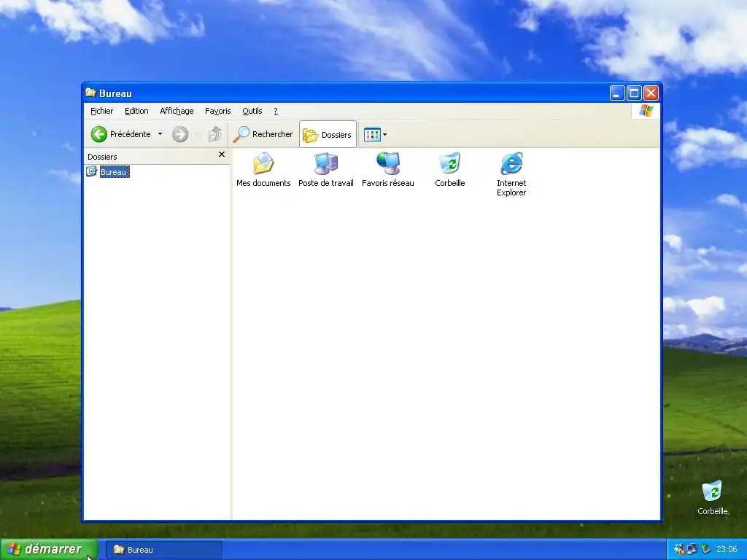Image resolution: width=747 pixels, height=560 pixels.
Task: Select the Internet Explorer icon
Action: coord(511,163)
